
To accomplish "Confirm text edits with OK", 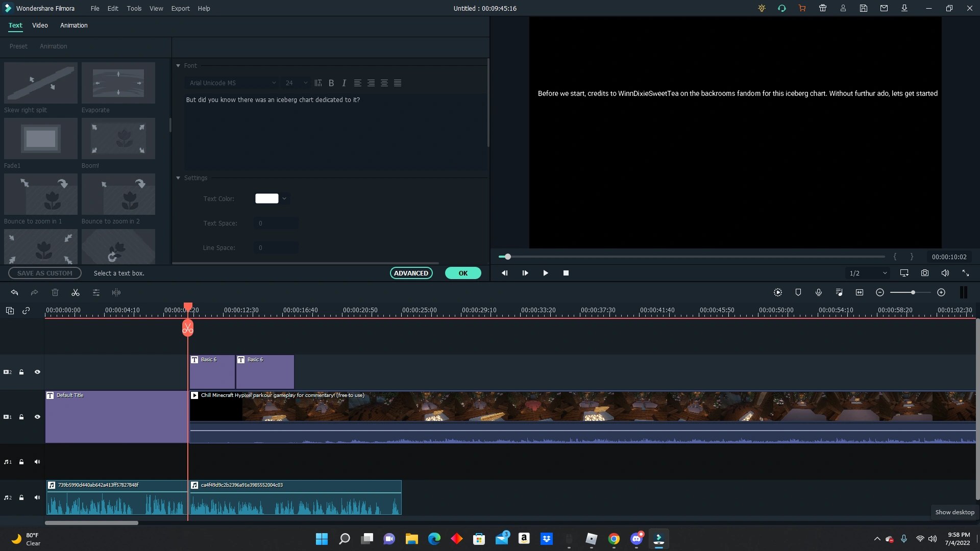I will pyautogui.click(x=462, y=273).
